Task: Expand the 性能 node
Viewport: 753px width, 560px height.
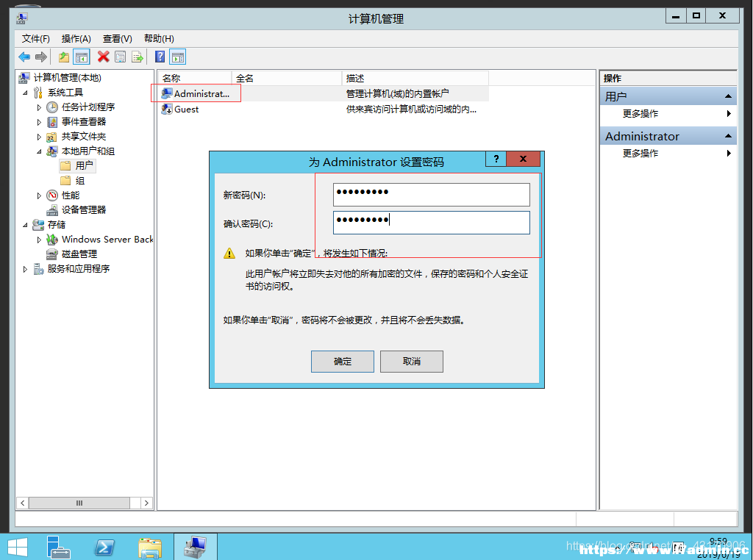Action: (40, 195)
